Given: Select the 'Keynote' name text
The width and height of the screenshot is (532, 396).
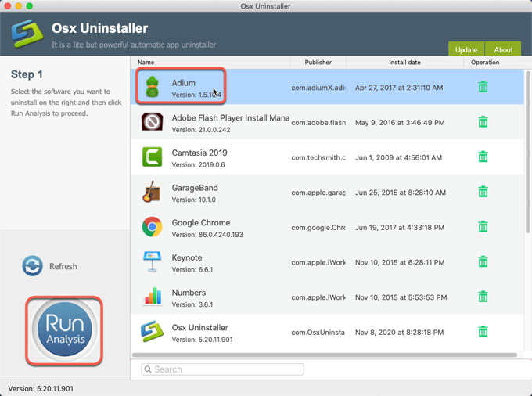Looking at the screenshot, I should (x=187, y=257).
